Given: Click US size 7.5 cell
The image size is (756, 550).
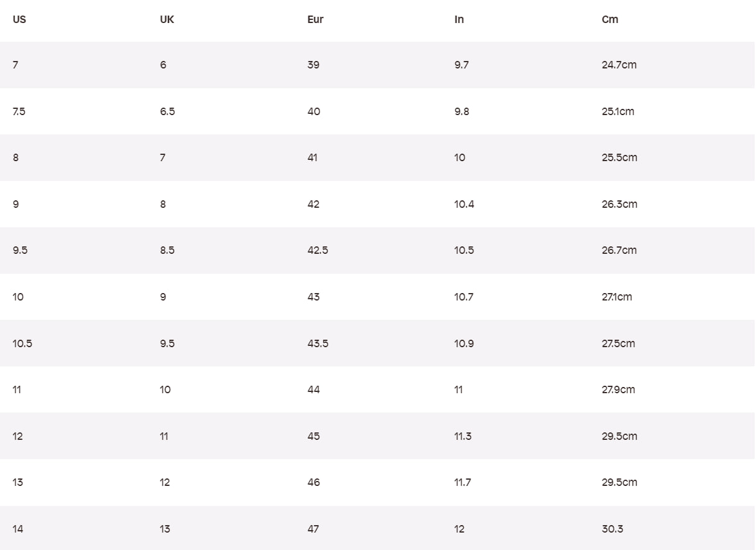Looking at the screenshot, I should tap(19, 111).
